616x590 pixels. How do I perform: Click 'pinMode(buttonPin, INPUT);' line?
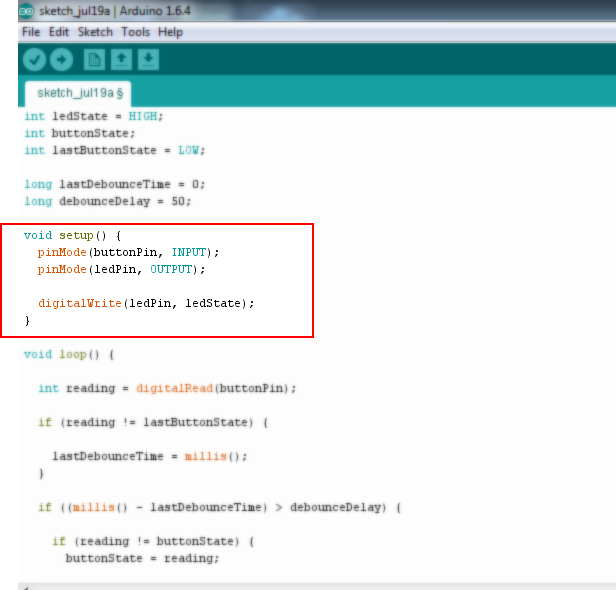(128, 252)
